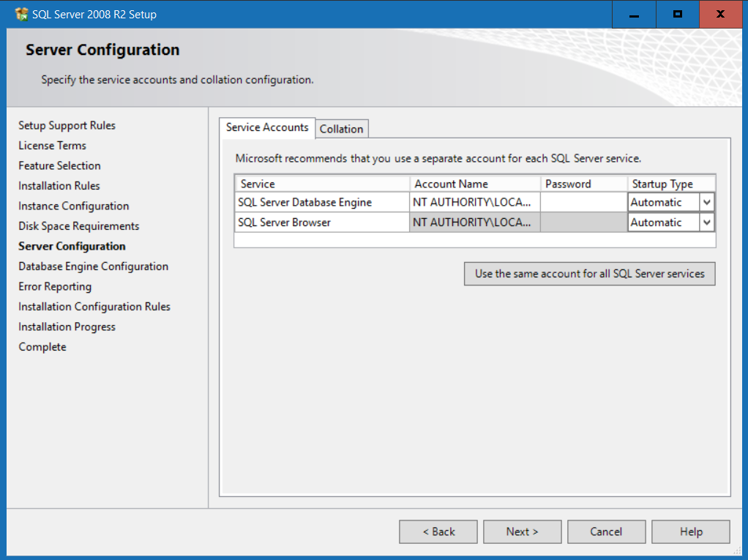Open the Feature Selection step
The height and width of the screenshot is (560, 748).
(59, 165)
